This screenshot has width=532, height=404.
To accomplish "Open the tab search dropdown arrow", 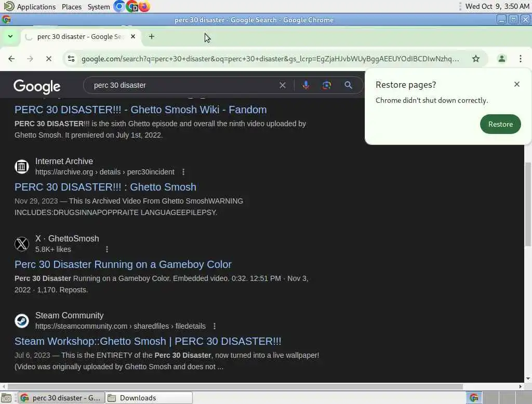I will point(10,36).
